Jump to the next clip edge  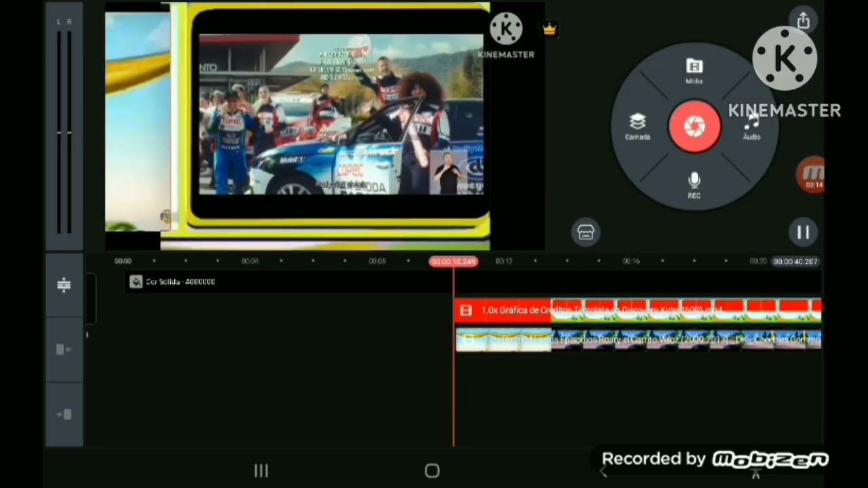point(64,414)
